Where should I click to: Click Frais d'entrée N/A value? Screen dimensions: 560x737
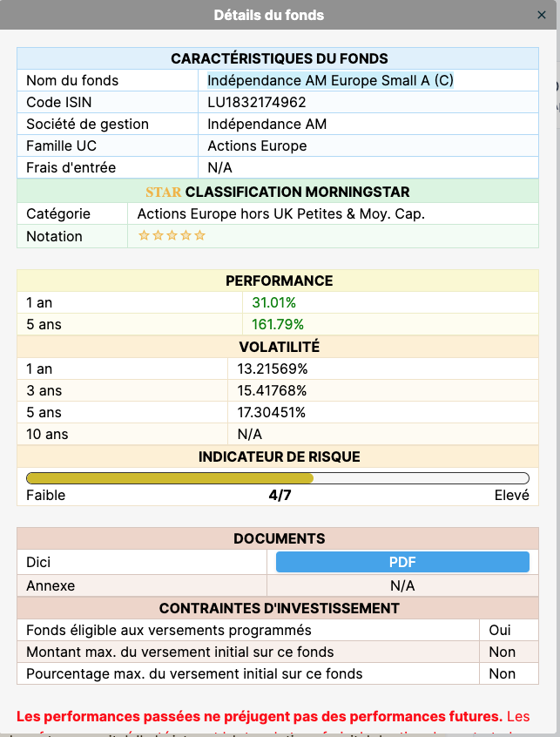pyautogui.click(x=219, y=168)
